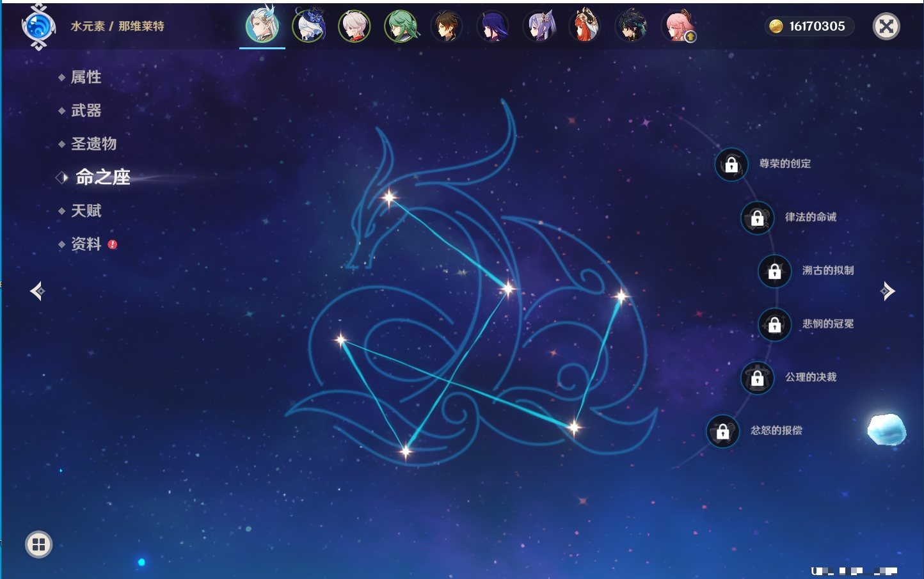Switch to Furina's character portrait
Screen dimensions: 924x579
coord(308,26)
